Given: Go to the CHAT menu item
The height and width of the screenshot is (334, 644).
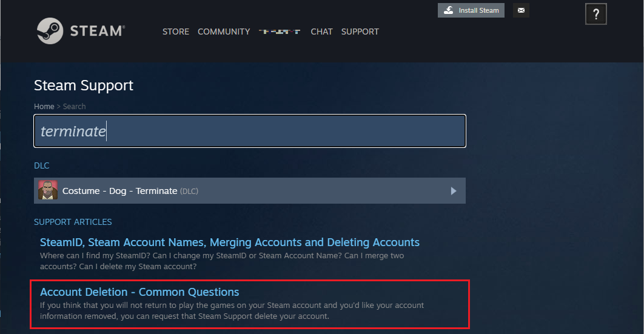Looking at the screenshot, I should point(321,32).
